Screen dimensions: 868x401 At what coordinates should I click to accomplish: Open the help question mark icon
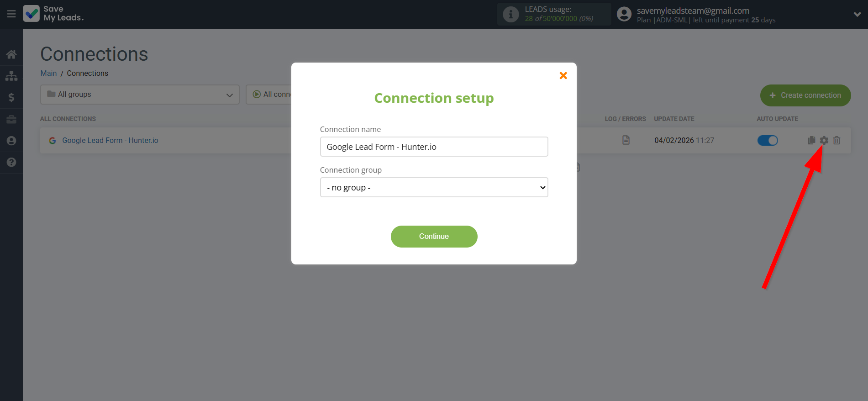[x=11, y=162]
